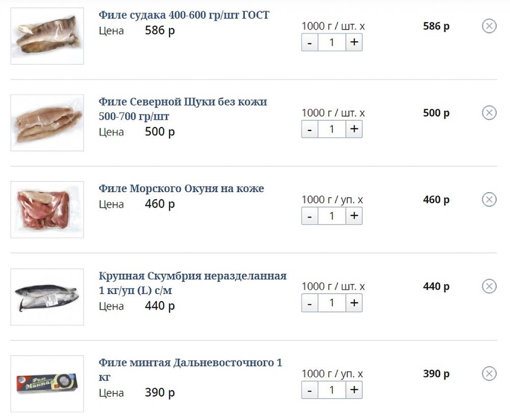Remove Крупная Скумбрия item from cart
Screen dimensions: 510x420
489,286
